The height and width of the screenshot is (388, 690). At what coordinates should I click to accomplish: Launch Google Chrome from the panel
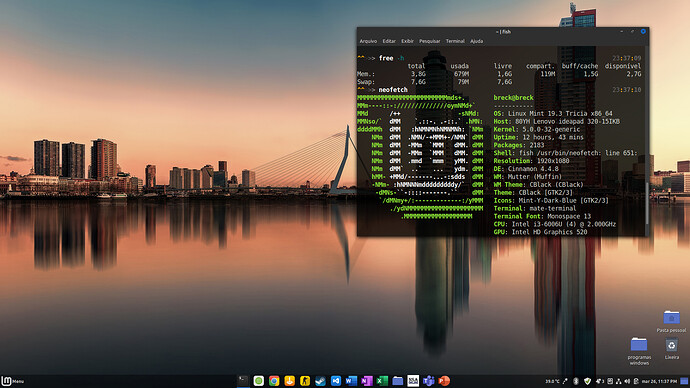click(x=274, y=381)
